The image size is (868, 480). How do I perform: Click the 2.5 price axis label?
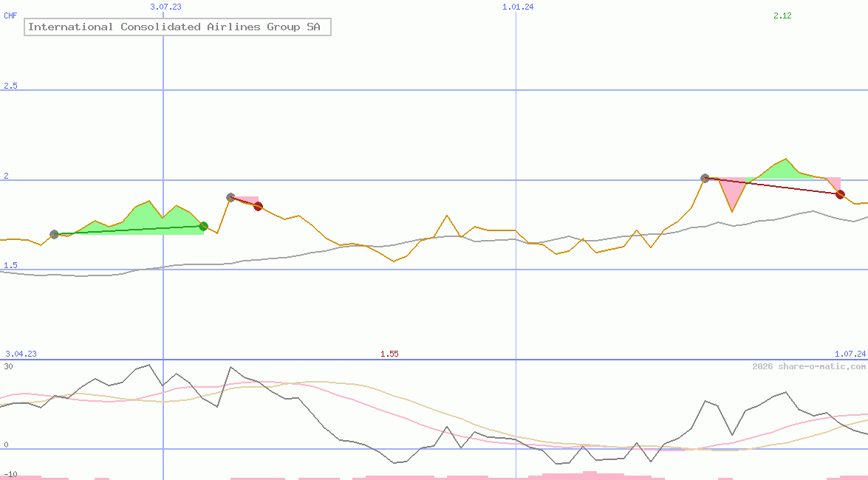pos(10,86)
